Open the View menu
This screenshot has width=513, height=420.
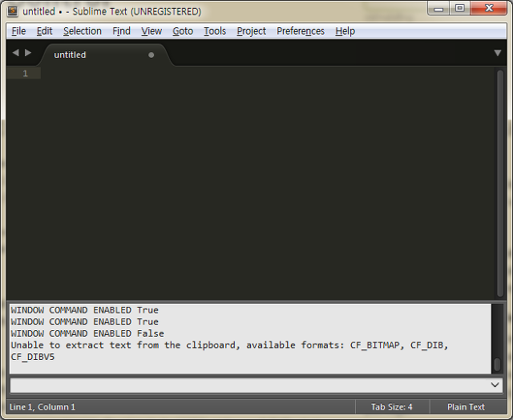(x=151, y=31)
